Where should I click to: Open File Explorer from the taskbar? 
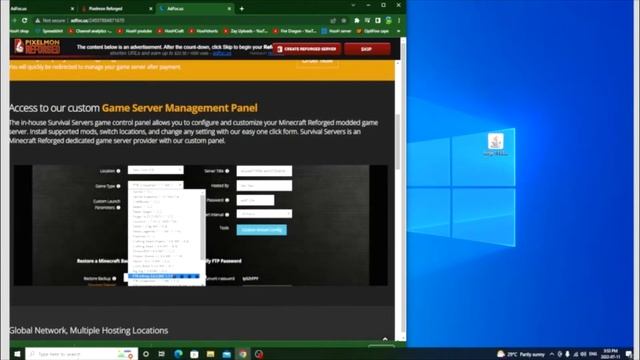(x=210, y=354)
